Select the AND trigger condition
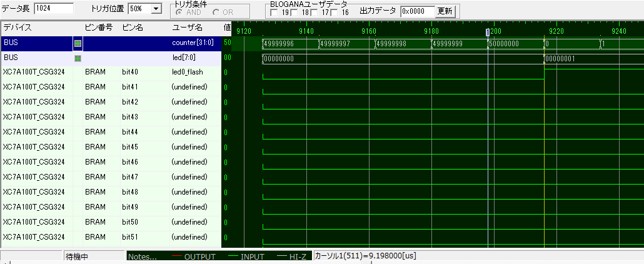This screenshot has width=644, height=264. point(181,12)
